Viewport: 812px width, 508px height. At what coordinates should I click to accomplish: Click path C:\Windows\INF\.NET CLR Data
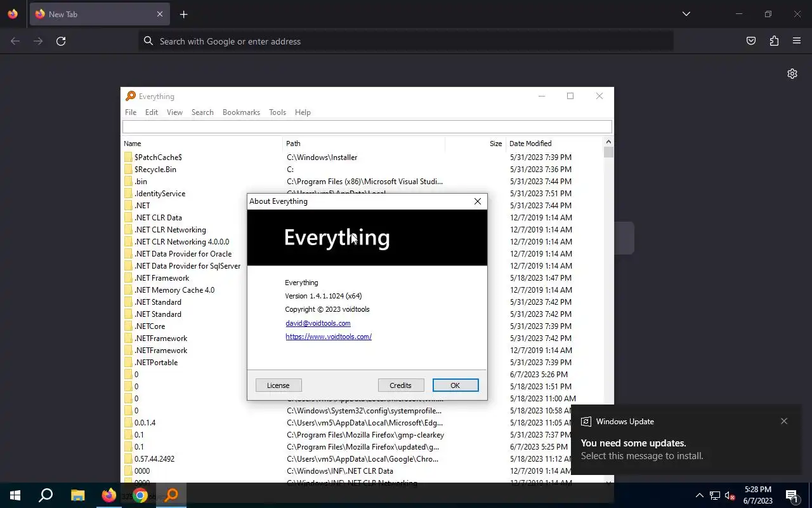point(340,471)
